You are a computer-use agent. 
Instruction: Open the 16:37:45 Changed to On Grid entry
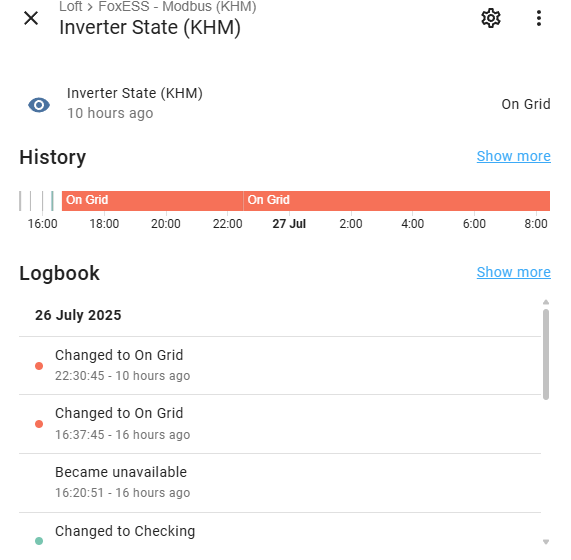click(x=280, y=424)
